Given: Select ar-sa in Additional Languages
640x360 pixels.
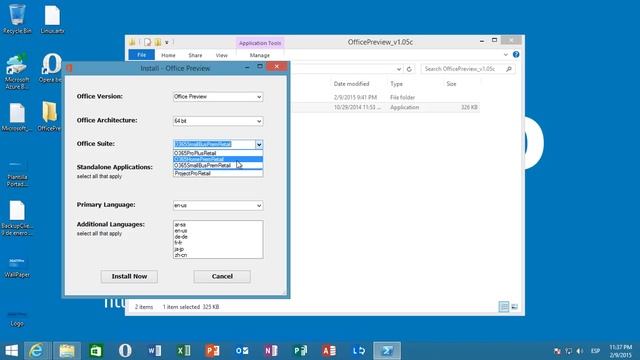Looking at the screenshot, I should coord(180,224).
